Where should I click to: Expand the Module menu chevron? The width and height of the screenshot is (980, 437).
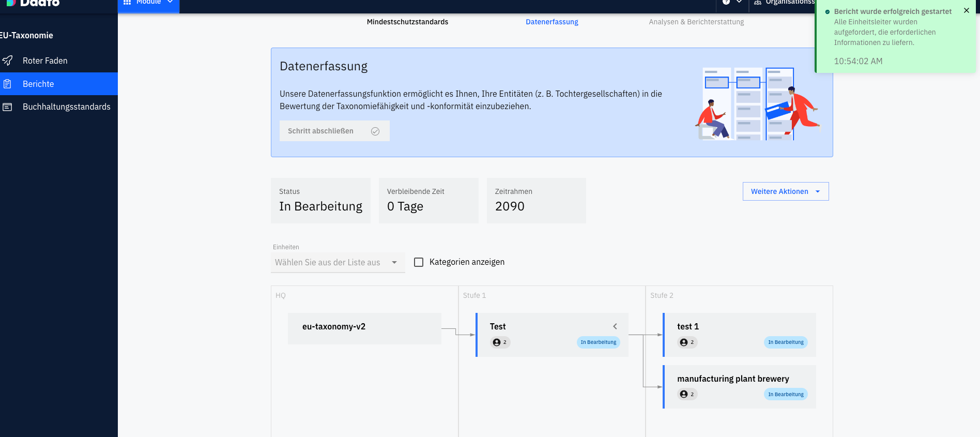click(x=170, y=2)
